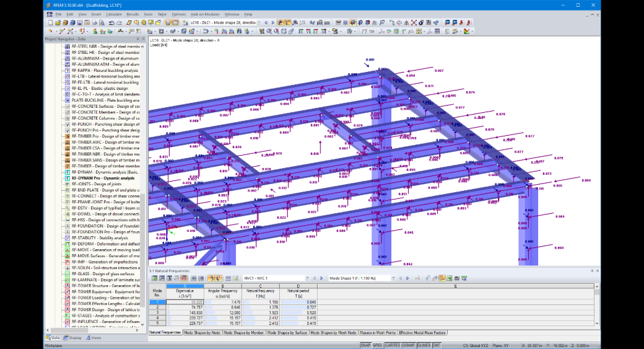The width and height of the screenshot is (644, 349).
Task: Switch to Masses in Mesh Points tab
Action: 378,332
